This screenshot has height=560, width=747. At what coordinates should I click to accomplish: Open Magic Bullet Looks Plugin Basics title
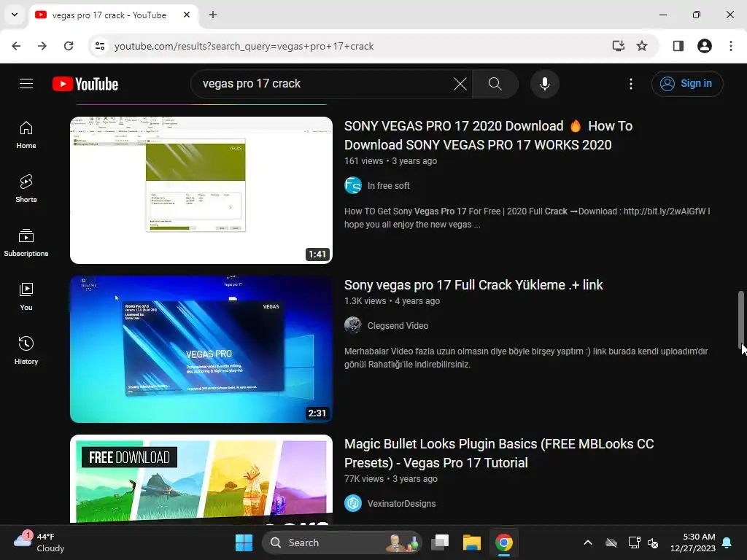tap(499, 454)
